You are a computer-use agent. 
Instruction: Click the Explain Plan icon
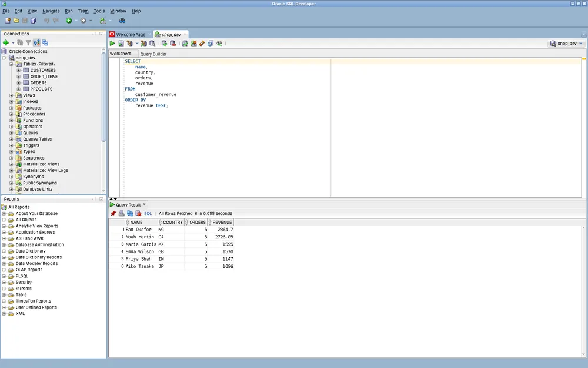(x=130, y=44)
